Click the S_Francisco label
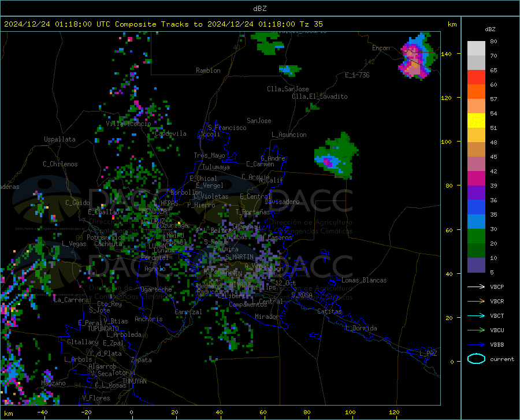The width and height of the screenshot is (520, 420). pyautogui.click(x=227, y=128)
